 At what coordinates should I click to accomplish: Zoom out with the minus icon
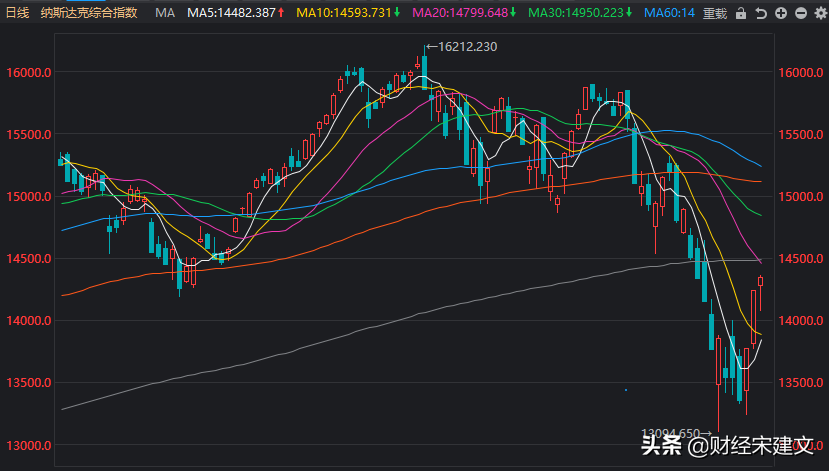[x=801, y=13]
